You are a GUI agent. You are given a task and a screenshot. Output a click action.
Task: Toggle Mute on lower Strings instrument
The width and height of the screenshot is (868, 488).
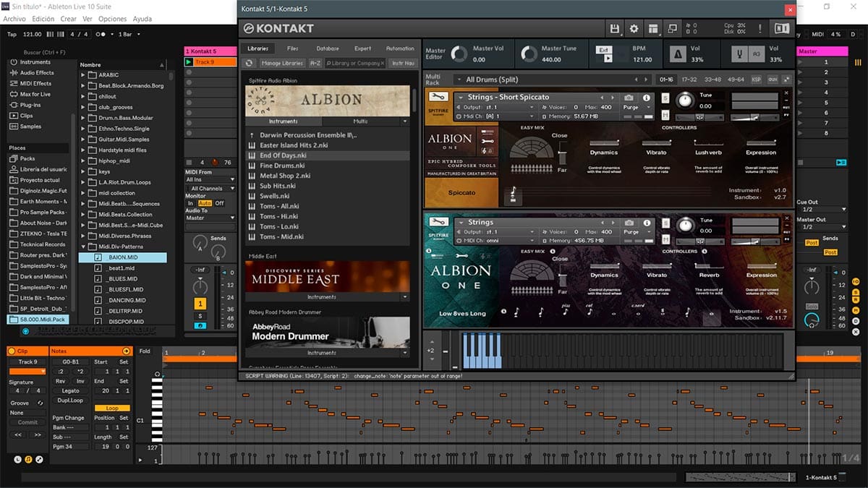point(665,239)
